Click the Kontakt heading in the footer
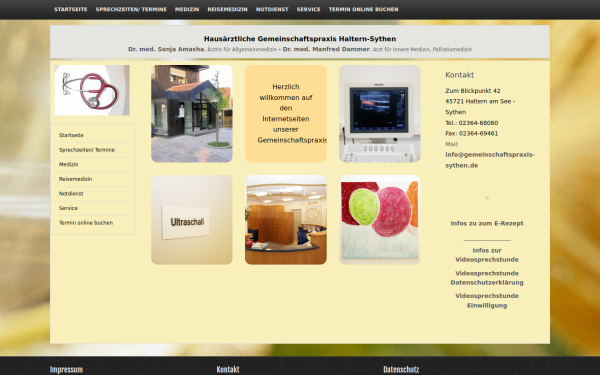This screenshot has width=600, height=375. pyautogui.click(x=228, y=370)
